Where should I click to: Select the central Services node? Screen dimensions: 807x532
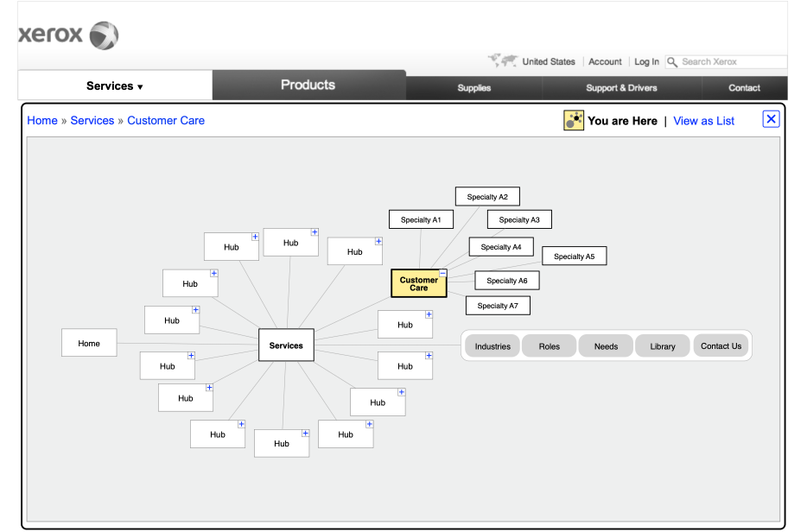[286, 345]
